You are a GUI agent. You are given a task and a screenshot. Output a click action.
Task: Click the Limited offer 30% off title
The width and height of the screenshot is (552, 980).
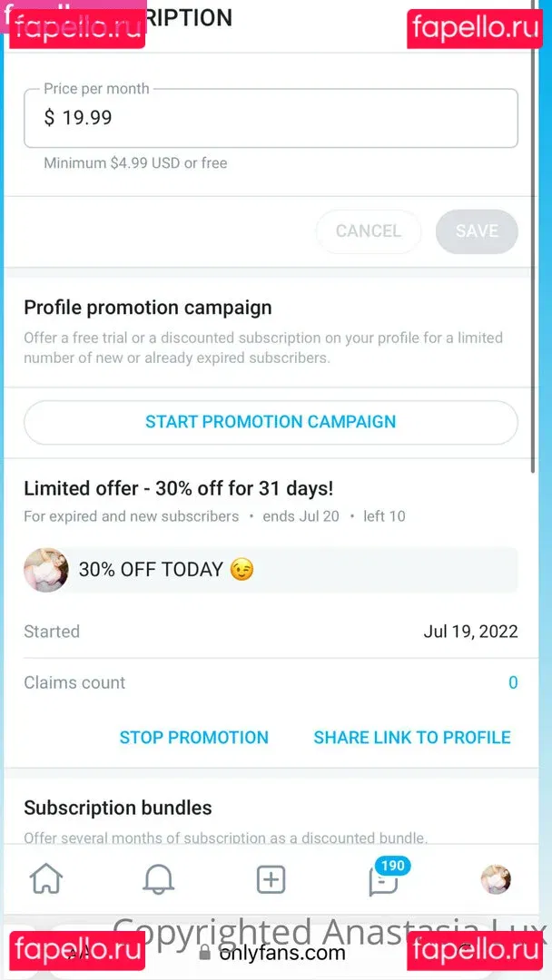coord(178,488)
